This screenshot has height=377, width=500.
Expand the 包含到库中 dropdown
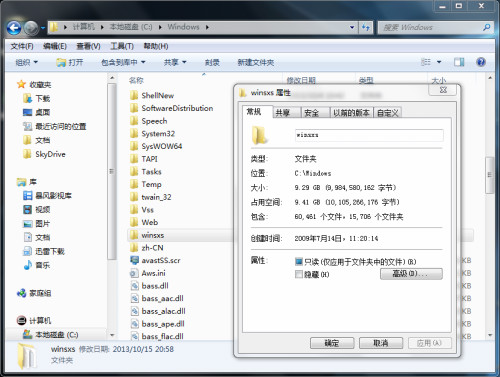coord(123,62)
